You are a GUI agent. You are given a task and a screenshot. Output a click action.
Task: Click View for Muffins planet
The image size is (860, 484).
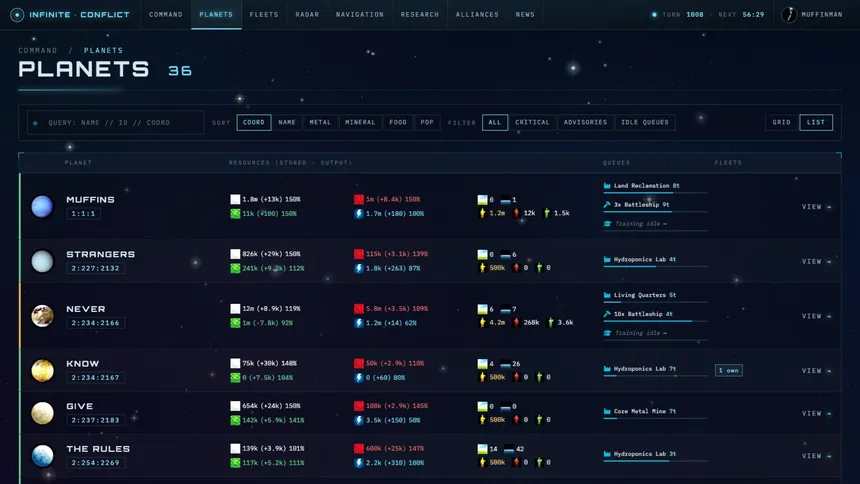pyautogui.click(x=816, y=207)
